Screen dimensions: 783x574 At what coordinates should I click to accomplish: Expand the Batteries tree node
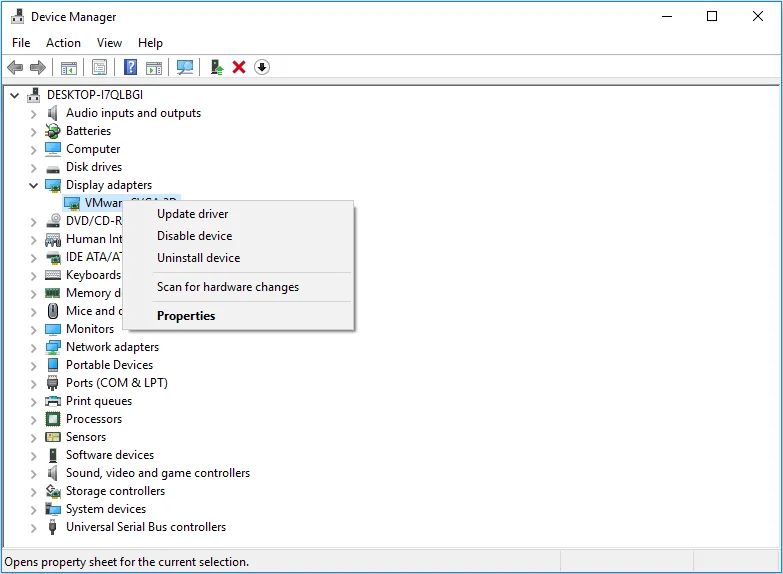(33, 132)
